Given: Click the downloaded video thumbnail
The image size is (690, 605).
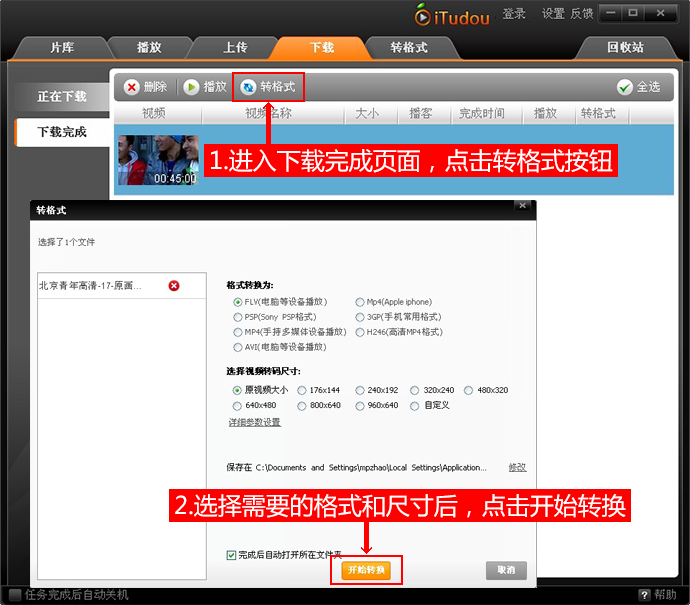Looking at the screenshot, I should (x=158, y=160).
